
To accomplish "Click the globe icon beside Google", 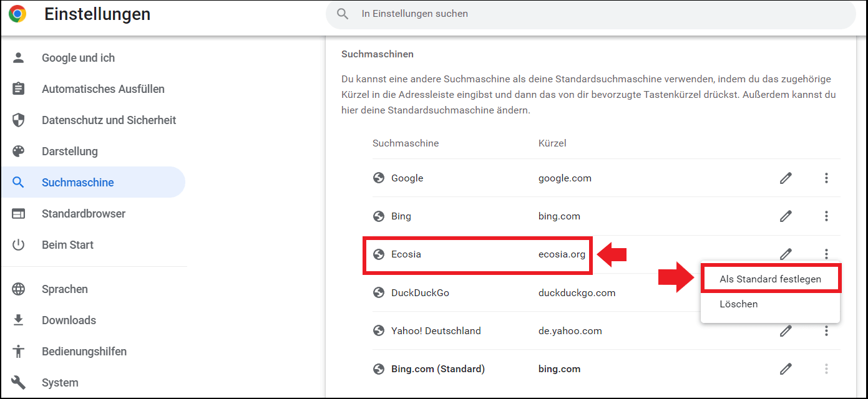I will tap(378, 178).
